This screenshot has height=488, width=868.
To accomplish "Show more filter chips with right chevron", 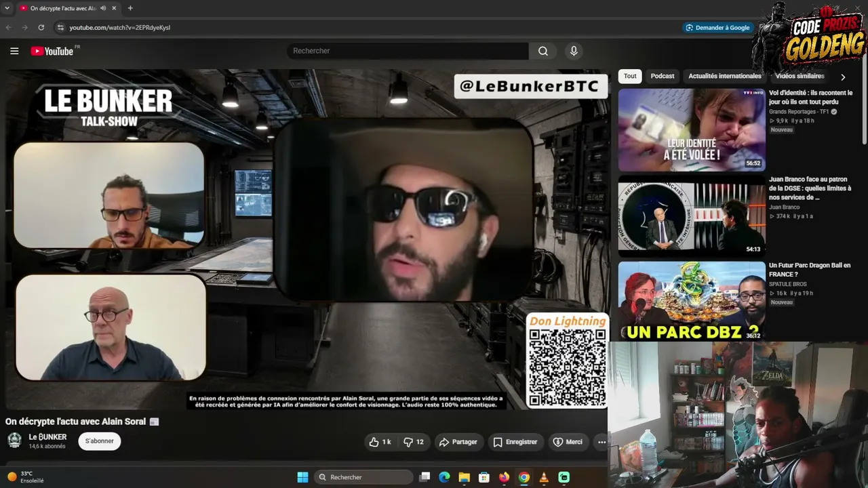I will tap(843, 77).
